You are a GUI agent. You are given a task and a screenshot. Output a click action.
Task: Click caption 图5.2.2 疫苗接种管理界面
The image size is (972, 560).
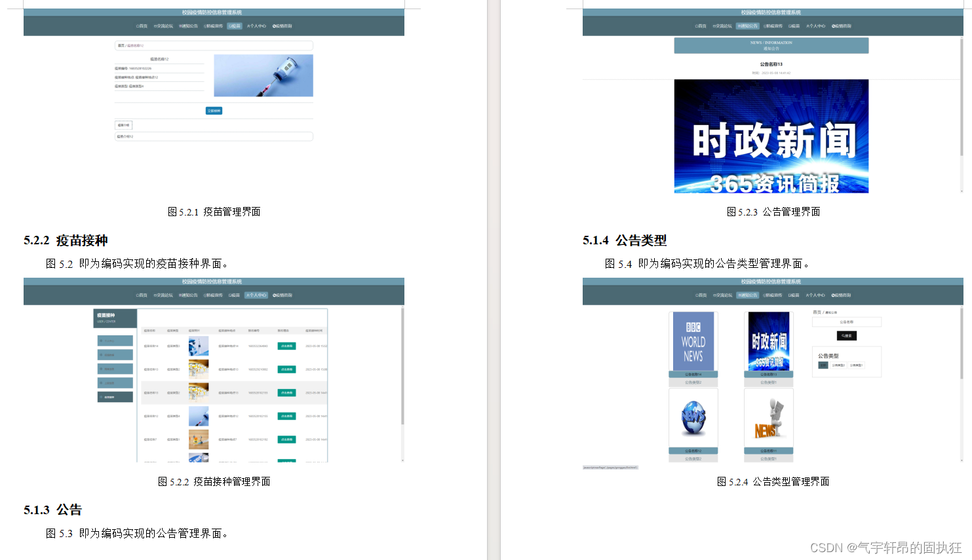click(x=214, y=481)
